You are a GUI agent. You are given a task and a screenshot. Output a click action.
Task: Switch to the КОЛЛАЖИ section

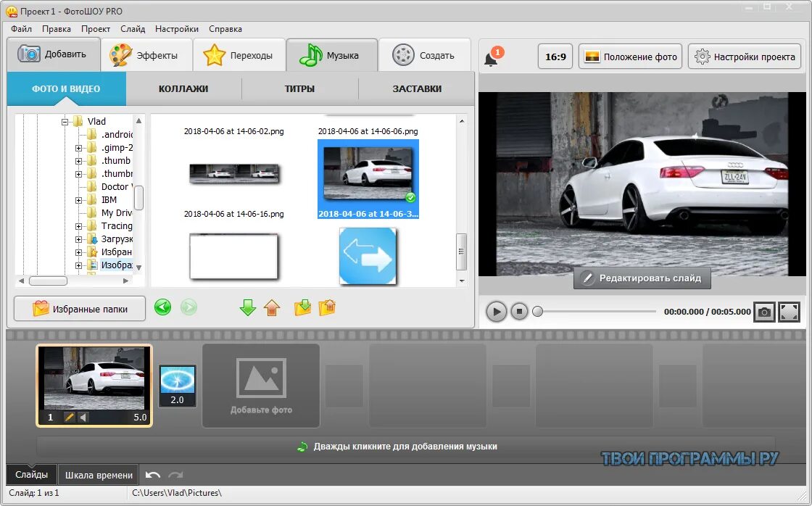[x=183, y=88]
